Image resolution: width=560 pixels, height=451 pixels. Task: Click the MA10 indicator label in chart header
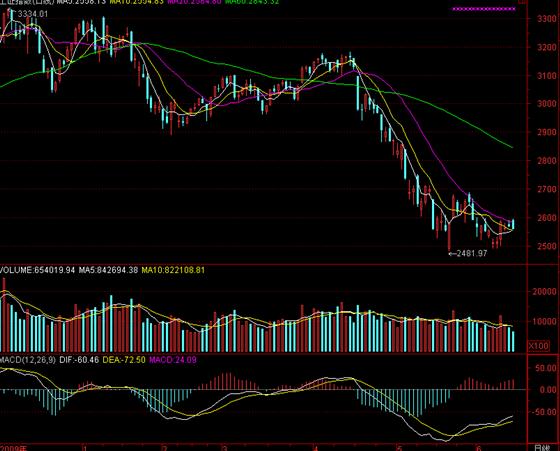[136, 2]
